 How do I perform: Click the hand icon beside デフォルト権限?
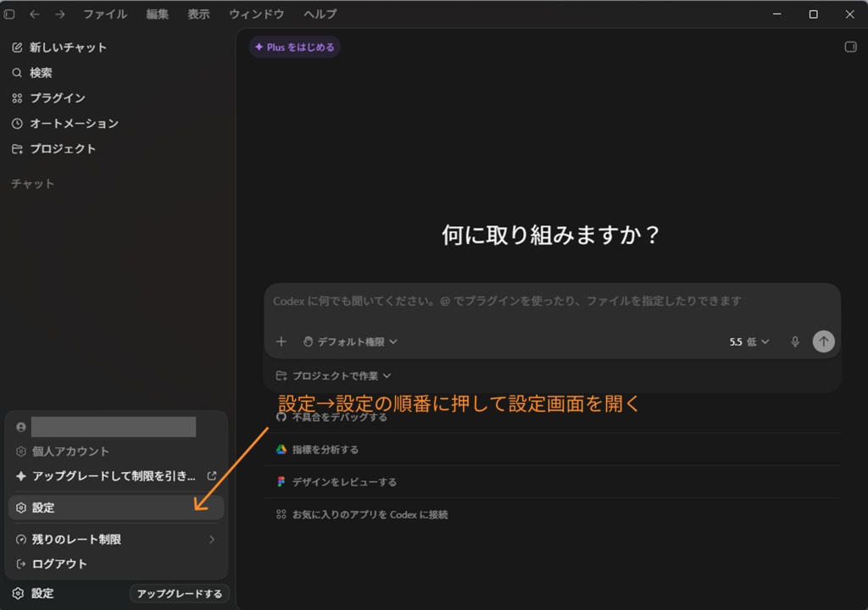(308, 341)
